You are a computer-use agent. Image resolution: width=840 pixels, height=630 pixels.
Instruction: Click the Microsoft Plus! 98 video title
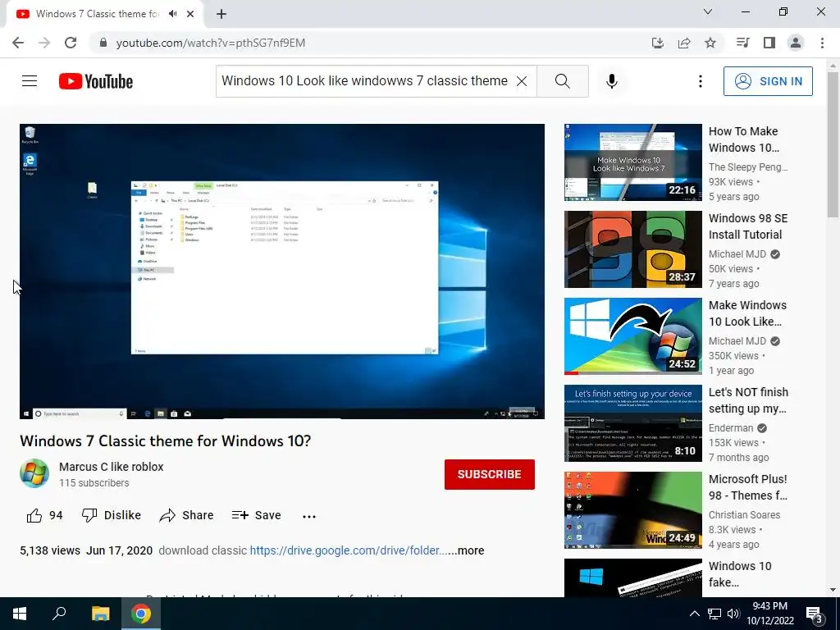[748, 487]
